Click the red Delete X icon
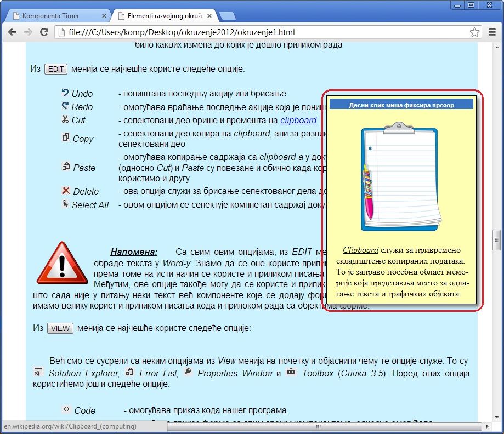Image resolution: width=504 pixels, height=434 pixels. [66, 191]
